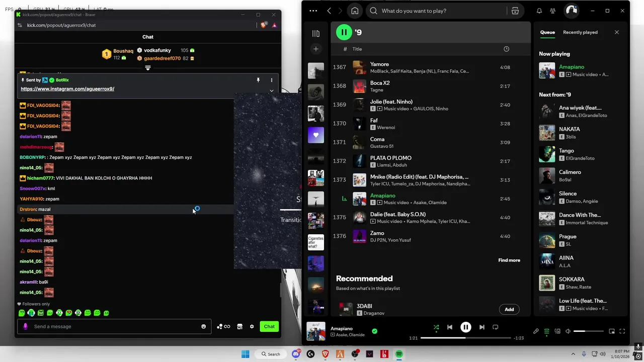Pause the playing song in player bar

(x=466, y=327)
